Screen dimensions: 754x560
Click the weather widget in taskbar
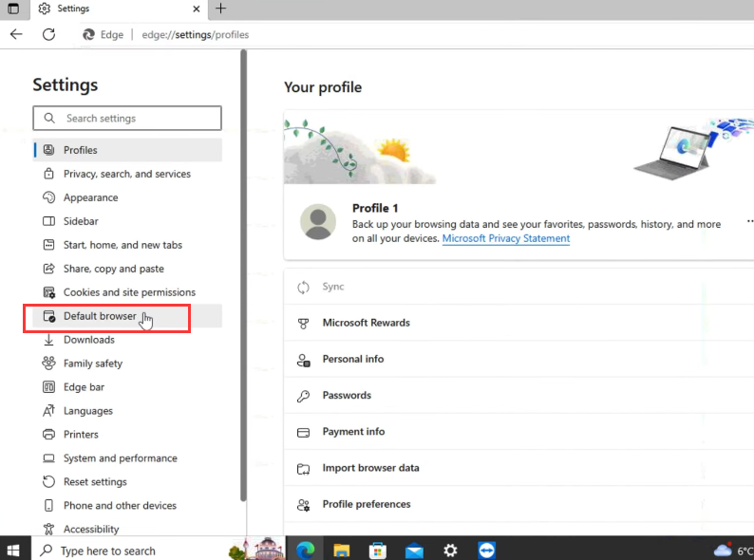[x=733, y=550]
